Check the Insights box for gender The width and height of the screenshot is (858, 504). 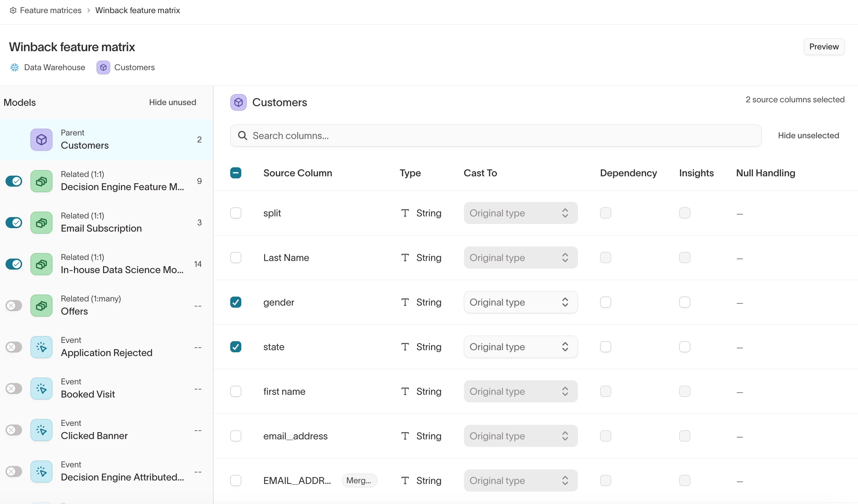point(685,302)
